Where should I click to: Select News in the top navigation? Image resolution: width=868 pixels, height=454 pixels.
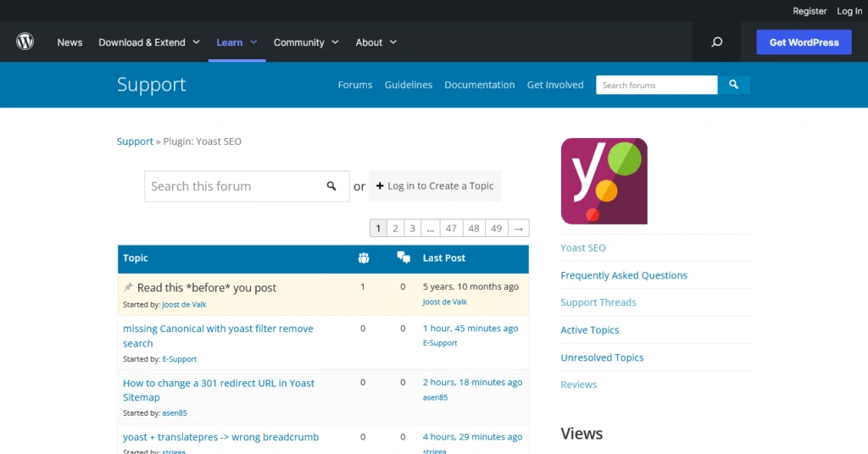pyautogui.click(x=70, y=42)
